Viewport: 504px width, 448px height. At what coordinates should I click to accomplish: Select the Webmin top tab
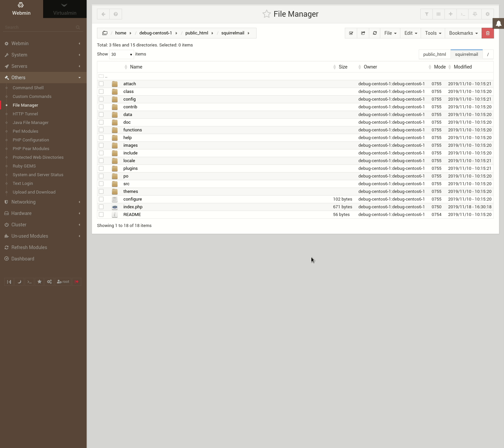tap(21, 9)
